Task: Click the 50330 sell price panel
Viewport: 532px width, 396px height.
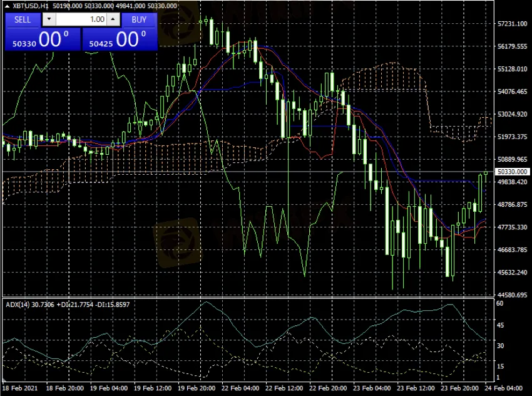Action: pyautogui.click(x=43, y=39)
